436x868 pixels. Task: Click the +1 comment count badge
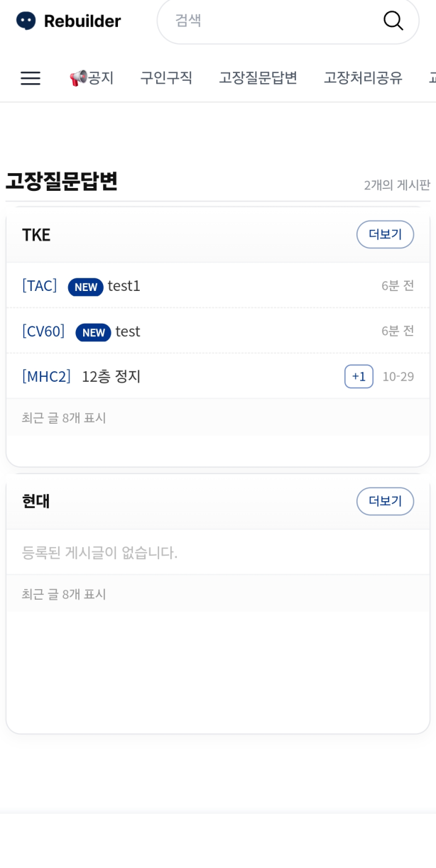(x=359, y=376)
